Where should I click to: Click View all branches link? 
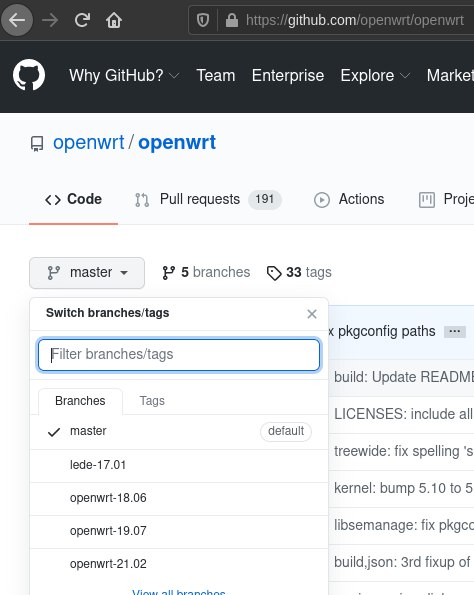click(179, 592)
